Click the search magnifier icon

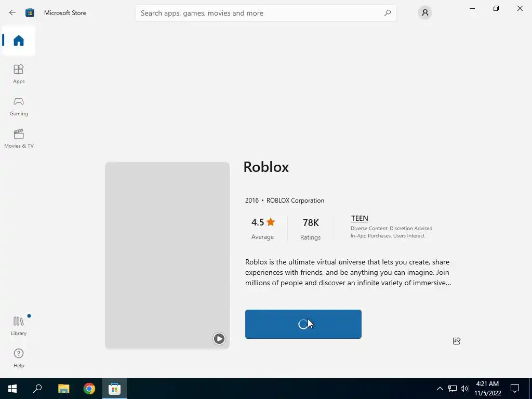pos(388,13)
